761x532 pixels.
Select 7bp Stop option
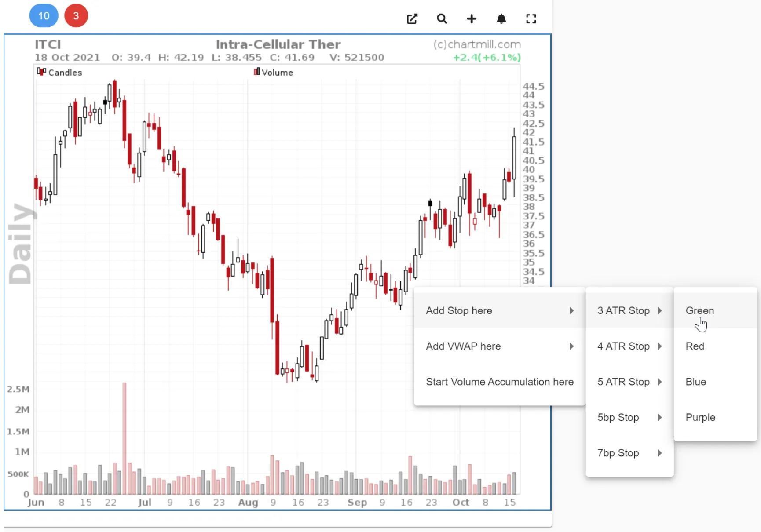(x=629, y=453)
